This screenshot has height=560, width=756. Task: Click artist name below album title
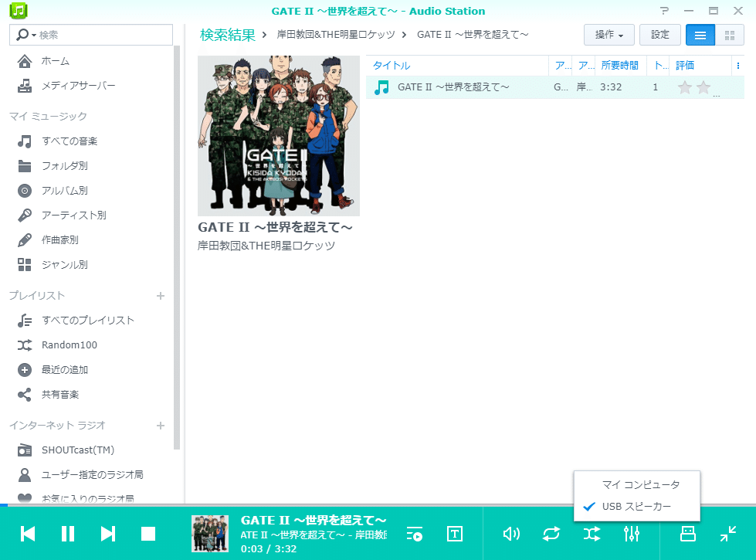[266, 246]
